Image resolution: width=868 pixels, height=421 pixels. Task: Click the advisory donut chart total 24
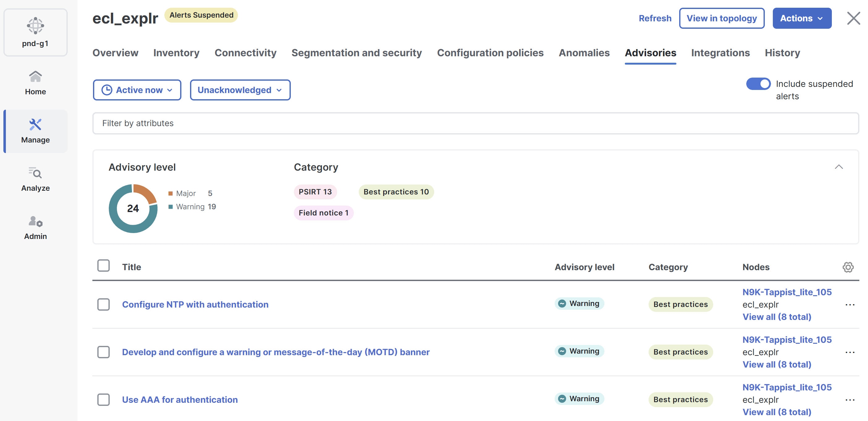click(x=133, y=208)
